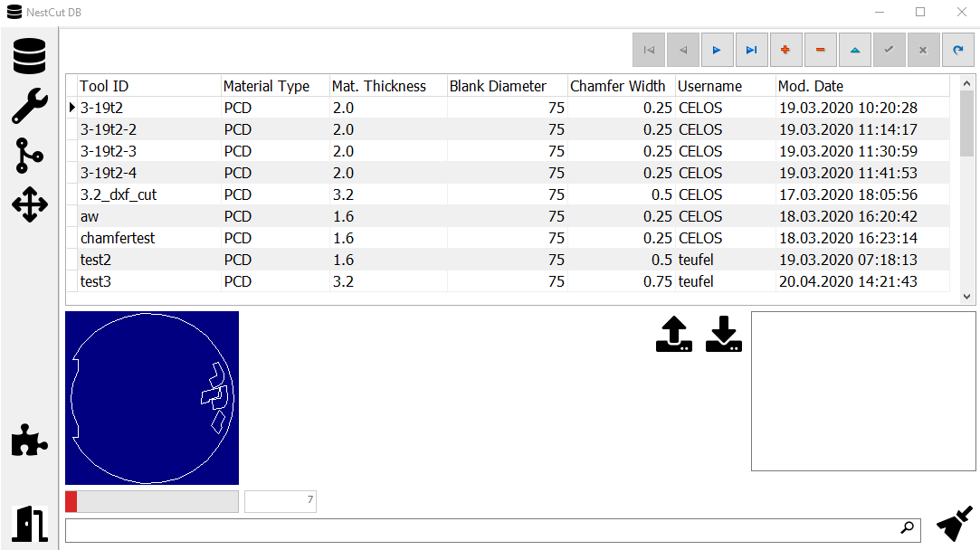This screenshot has height=550, width=980.
Task: Click the table vertical scrollbar thumb
Action: pyautogui.click(x=966, y=123)
